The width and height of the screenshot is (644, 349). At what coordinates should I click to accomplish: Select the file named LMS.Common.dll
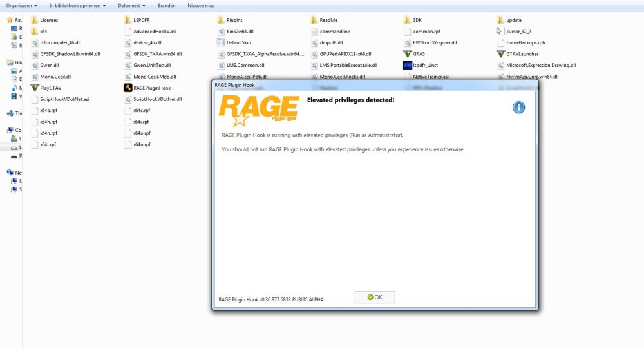point(245,65)
